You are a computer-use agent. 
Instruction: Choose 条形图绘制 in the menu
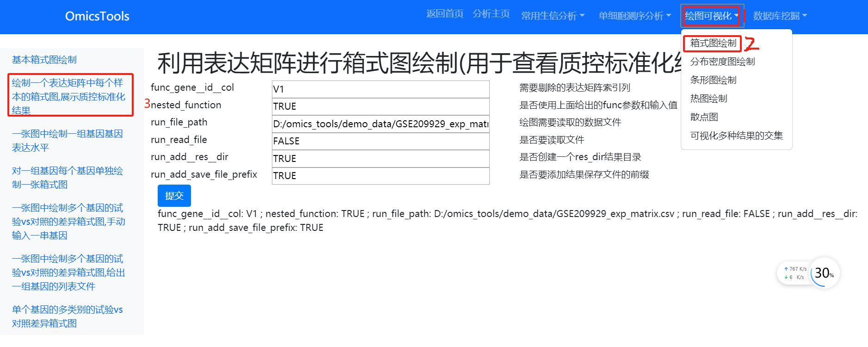coord(713,80)
